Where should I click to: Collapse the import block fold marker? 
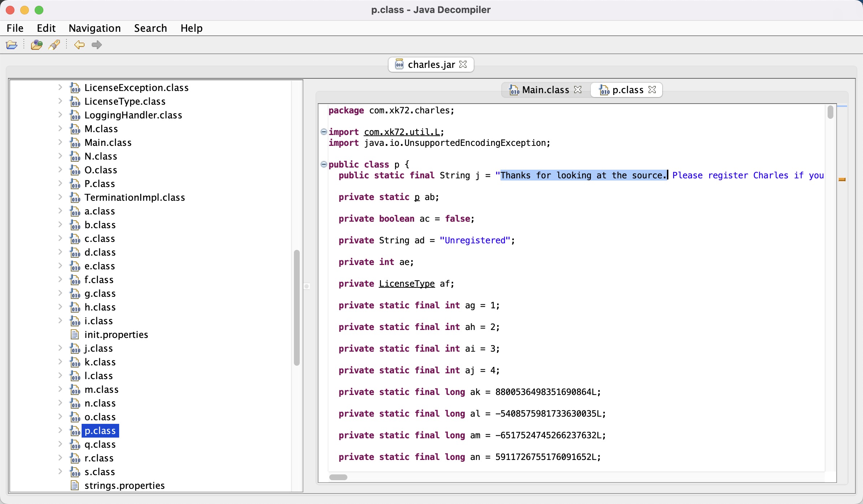(324, 132)
